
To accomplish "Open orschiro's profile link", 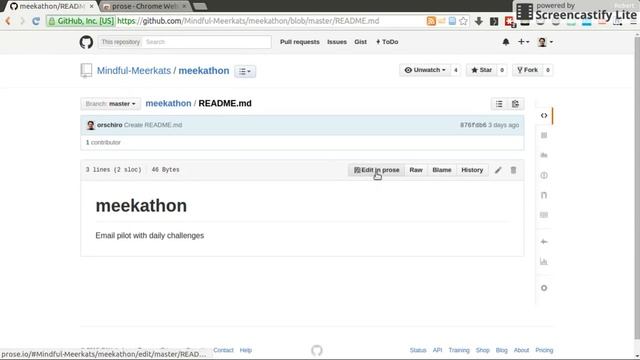I will [109, 125].
